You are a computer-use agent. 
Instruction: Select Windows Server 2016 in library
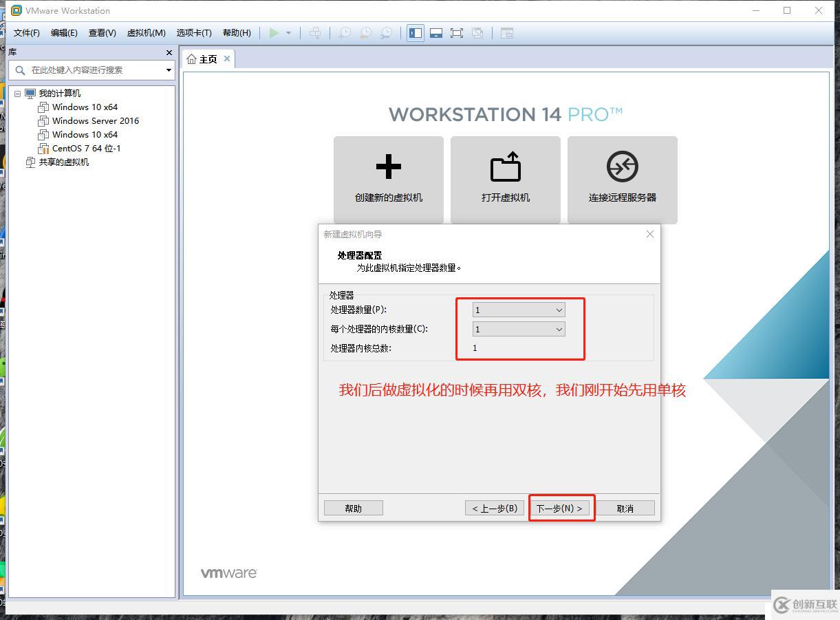tap(96, 121)
